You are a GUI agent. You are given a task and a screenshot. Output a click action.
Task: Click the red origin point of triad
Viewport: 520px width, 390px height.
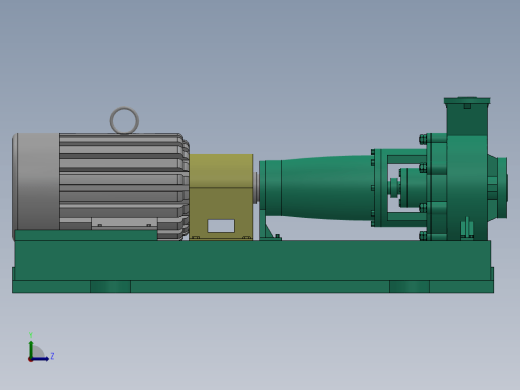30,359
